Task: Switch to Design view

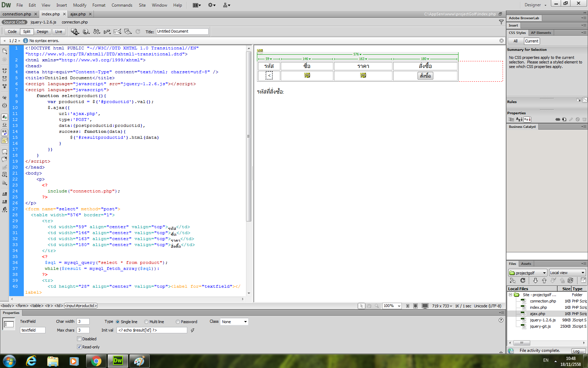Action: 42,32
